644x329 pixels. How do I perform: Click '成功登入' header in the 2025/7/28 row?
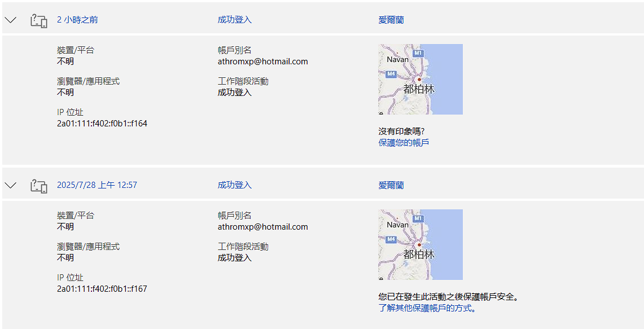235,185
